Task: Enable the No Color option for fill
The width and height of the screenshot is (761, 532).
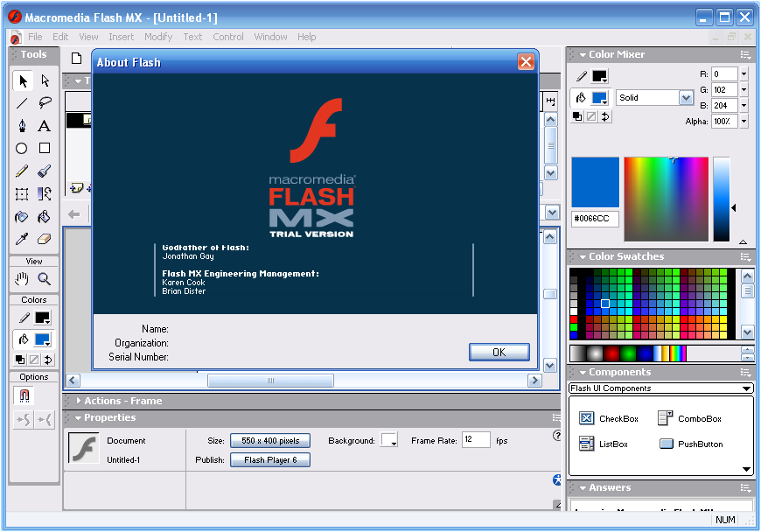Action: [x=33, y=359]
